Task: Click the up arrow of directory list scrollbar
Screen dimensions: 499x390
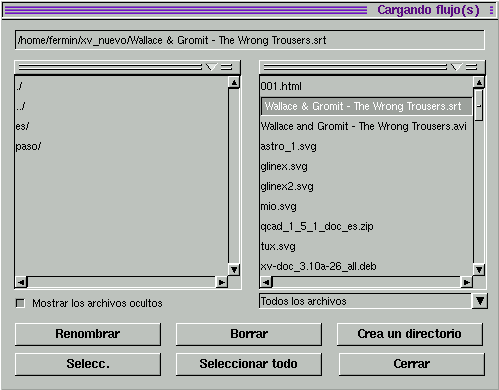Action: 234,82
